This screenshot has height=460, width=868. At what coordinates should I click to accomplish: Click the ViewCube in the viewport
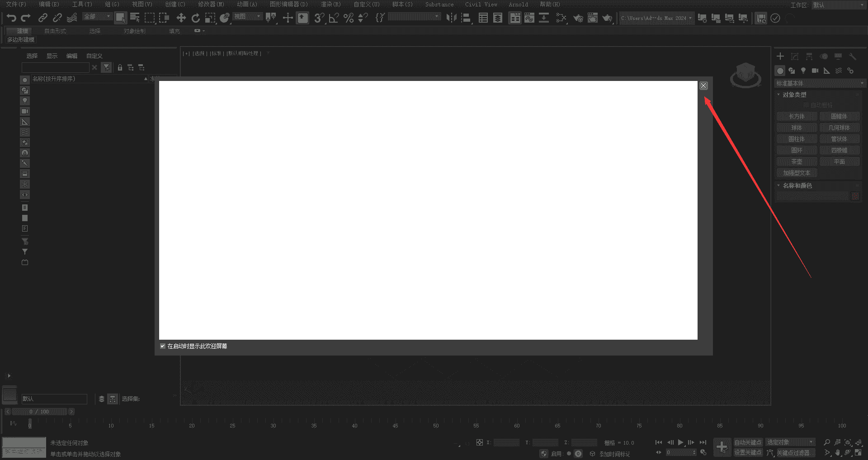pos(745,75)
